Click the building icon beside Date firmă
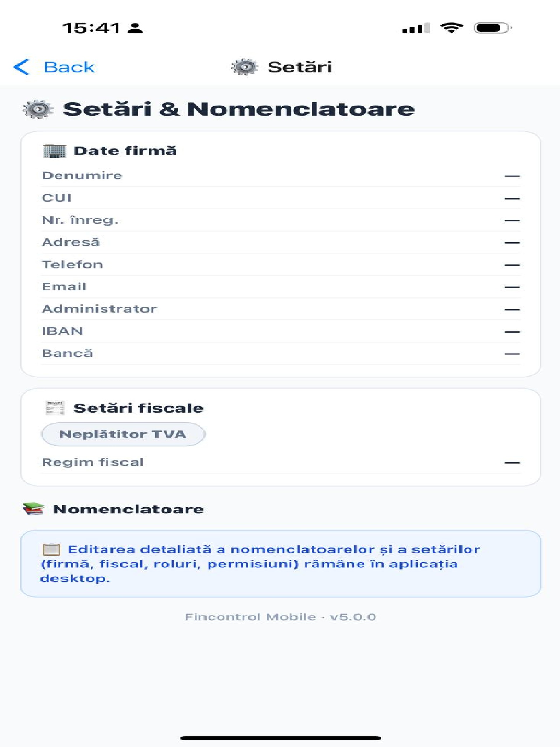The height and width of the screenshot is (747, 560). [54, 151]
